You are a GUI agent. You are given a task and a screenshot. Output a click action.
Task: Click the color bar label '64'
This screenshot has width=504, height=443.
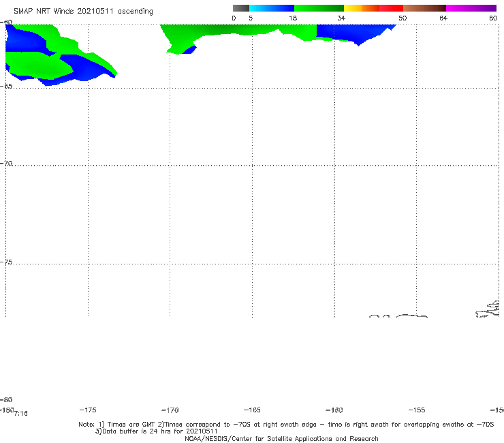click(x=443, y=18)
